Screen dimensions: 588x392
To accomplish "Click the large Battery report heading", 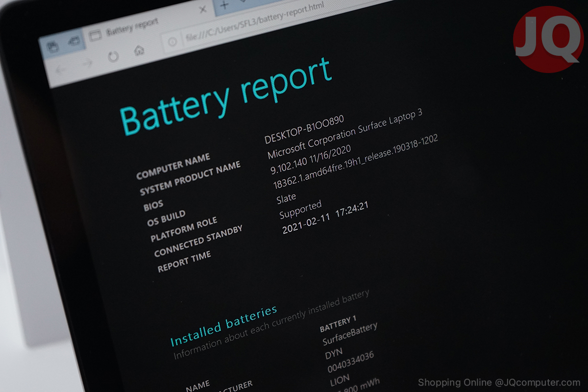I will (x=226, y=97).
